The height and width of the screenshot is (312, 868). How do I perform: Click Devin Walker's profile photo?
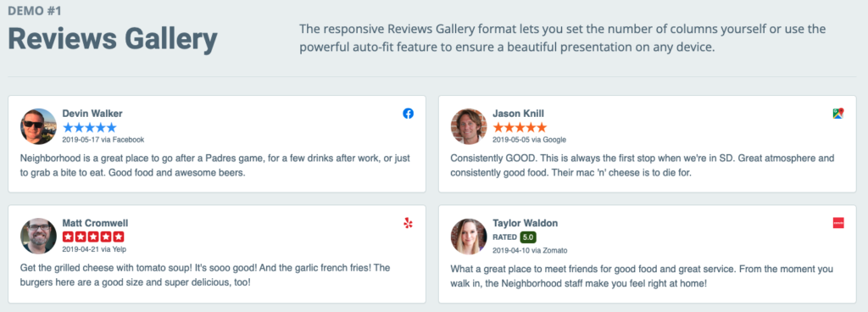tap(38, 126)
